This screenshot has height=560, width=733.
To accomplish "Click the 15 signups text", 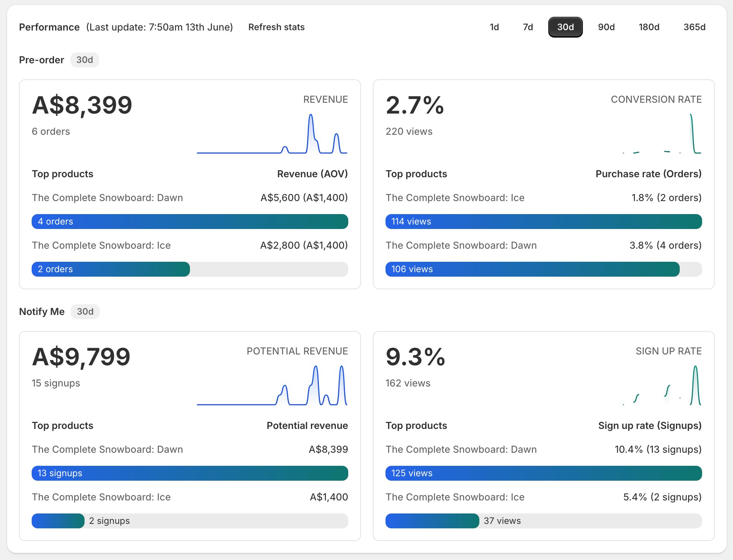I will (x=56, y=383).
